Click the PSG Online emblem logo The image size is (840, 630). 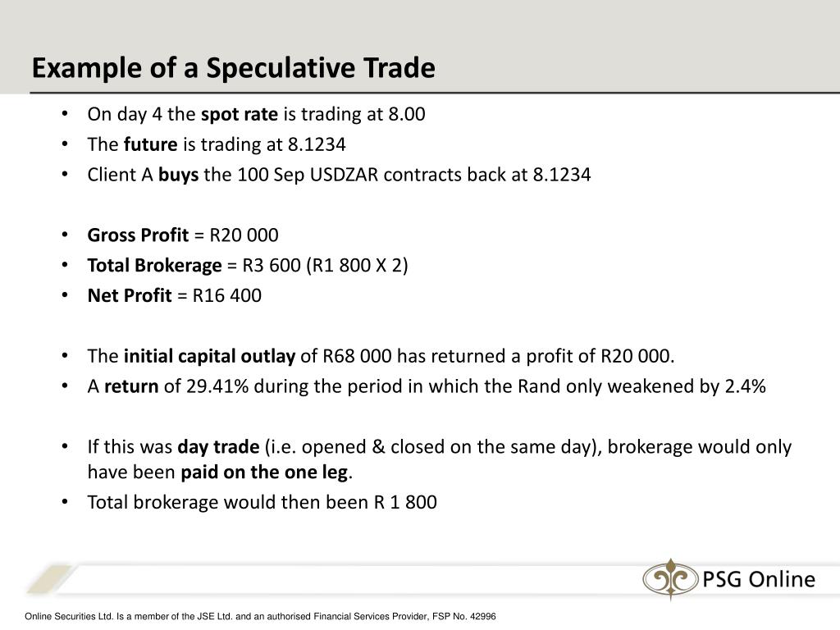670,579
